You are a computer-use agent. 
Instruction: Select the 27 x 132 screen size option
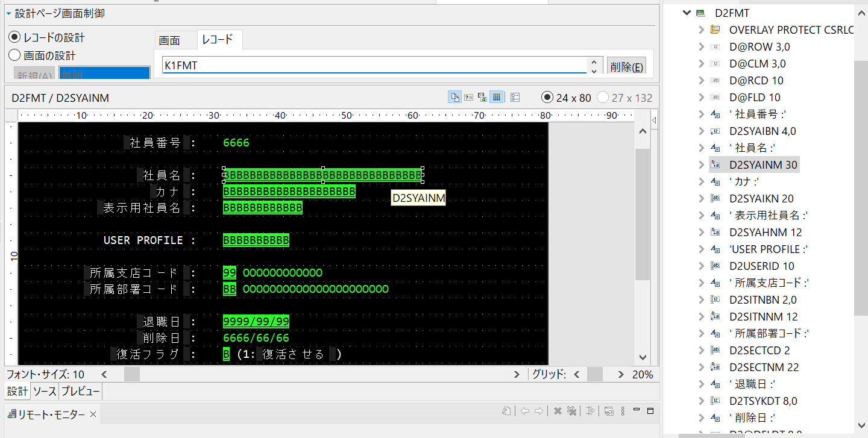click(603, 98)
